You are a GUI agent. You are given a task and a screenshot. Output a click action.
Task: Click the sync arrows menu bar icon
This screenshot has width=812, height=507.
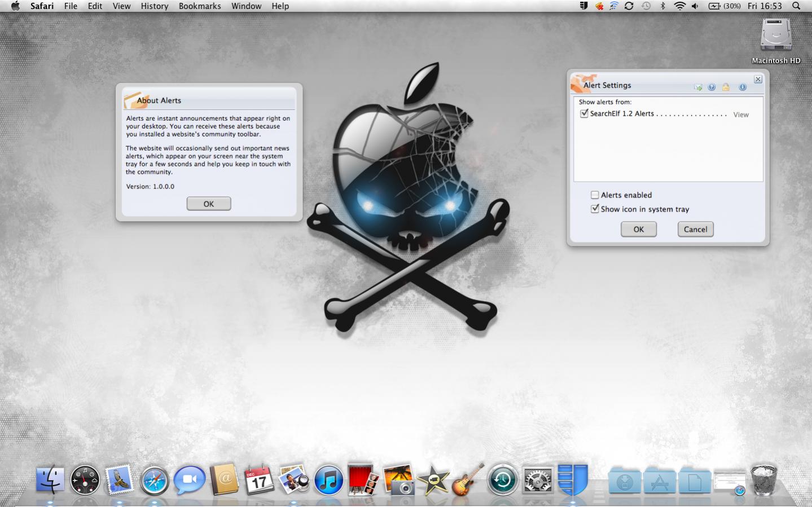click(629, 6)
